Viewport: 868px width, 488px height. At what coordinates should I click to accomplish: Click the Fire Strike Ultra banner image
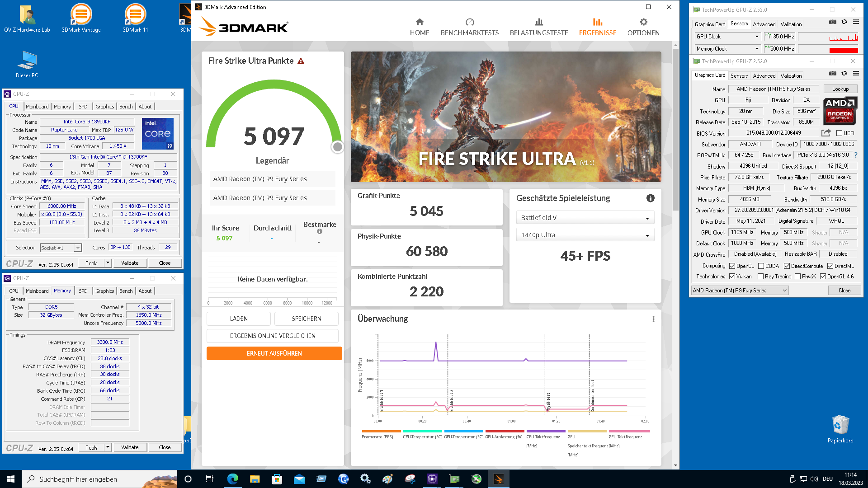(506, 117)
